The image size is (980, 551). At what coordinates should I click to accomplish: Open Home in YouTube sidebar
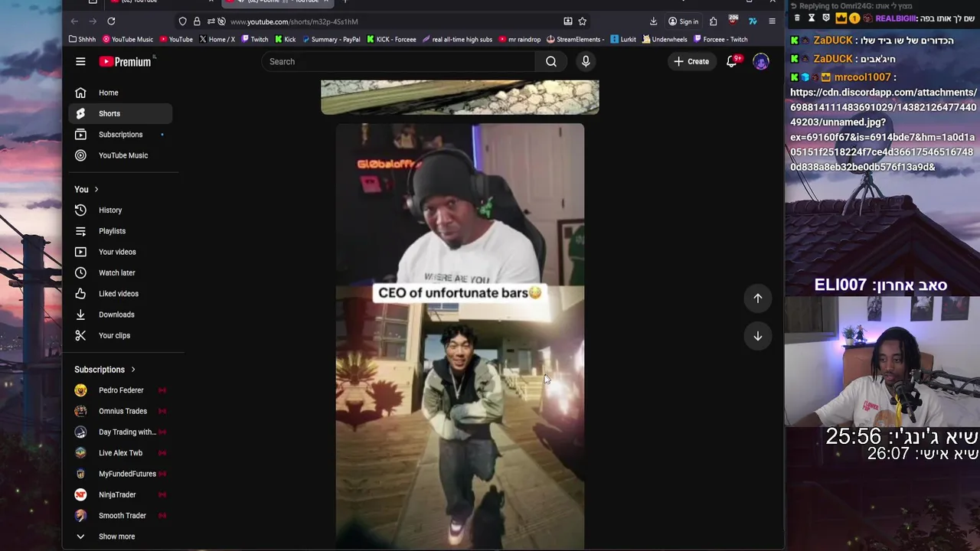120,93
